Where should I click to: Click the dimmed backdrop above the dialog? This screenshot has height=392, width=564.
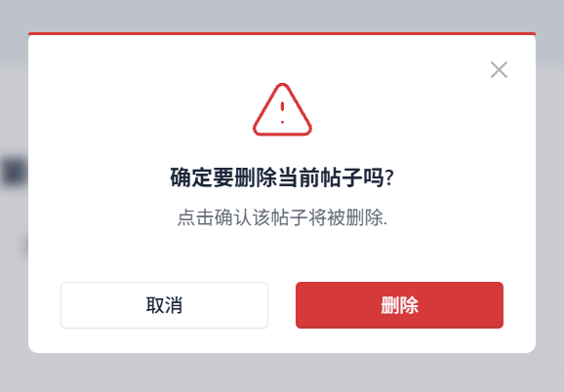(x=282, y=16)
